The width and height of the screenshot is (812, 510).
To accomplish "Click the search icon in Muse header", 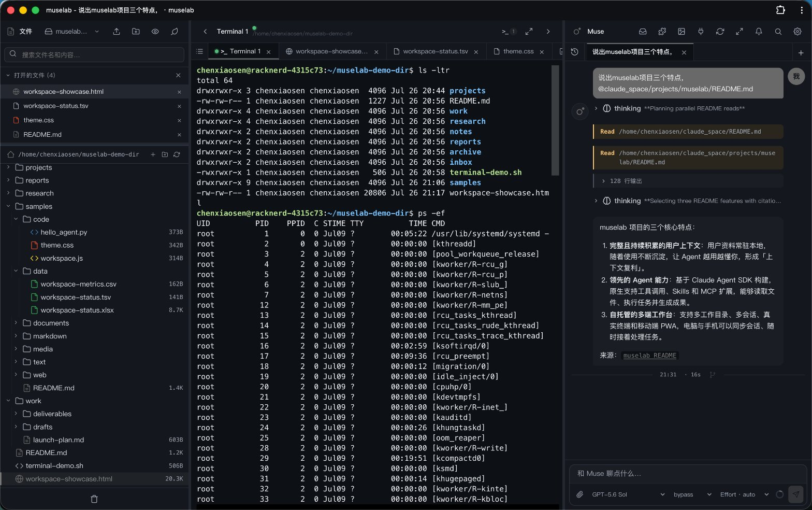I will point(778,32).
